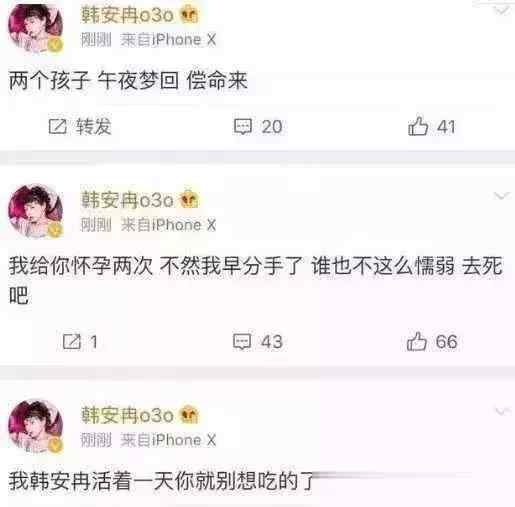
Task: Click the username 韩安冉o3o on the first post
Action: coord(127,15)
